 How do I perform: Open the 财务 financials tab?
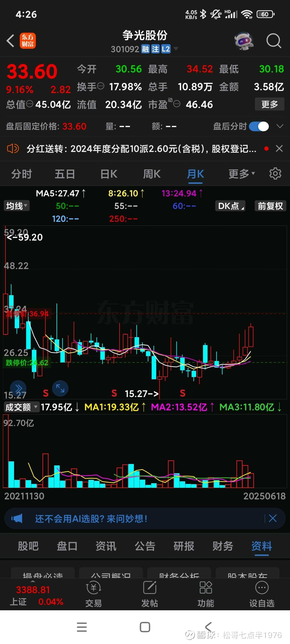tap(223, 546)
